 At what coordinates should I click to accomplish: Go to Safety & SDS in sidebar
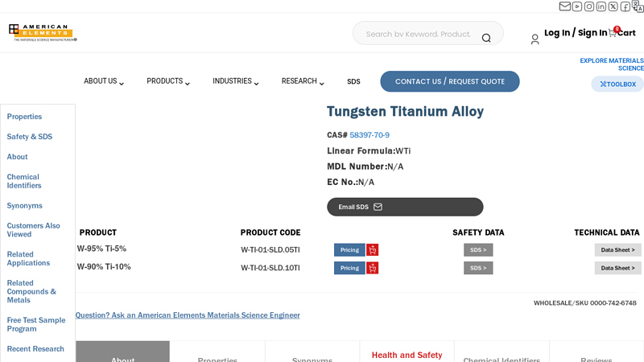click(30, 137)
